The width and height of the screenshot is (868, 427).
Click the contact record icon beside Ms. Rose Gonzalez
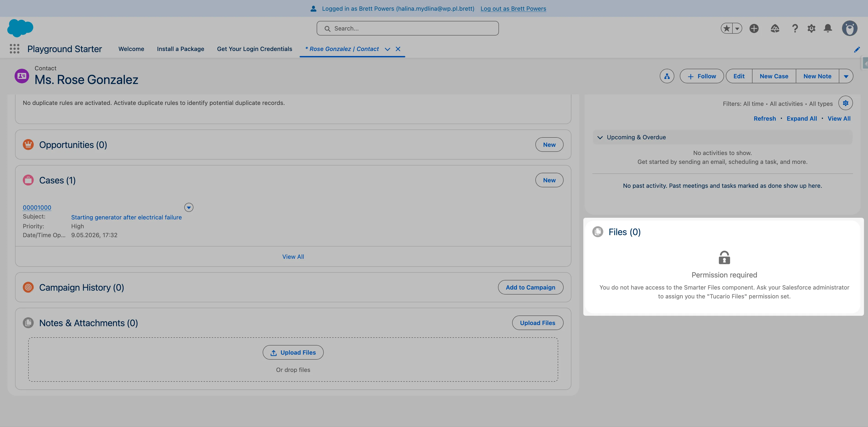tap(22, 76)
